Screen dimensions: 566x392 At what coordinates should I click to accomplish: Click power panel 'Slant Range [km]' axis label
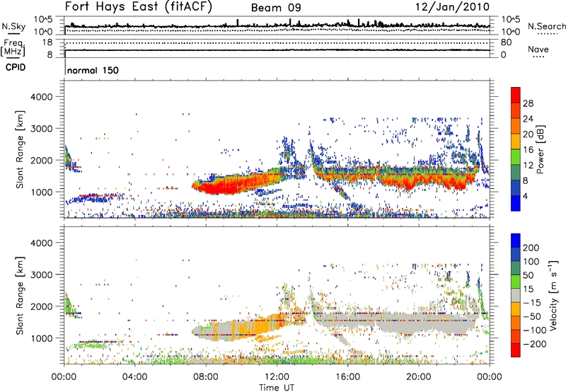[x=20, y=149]
